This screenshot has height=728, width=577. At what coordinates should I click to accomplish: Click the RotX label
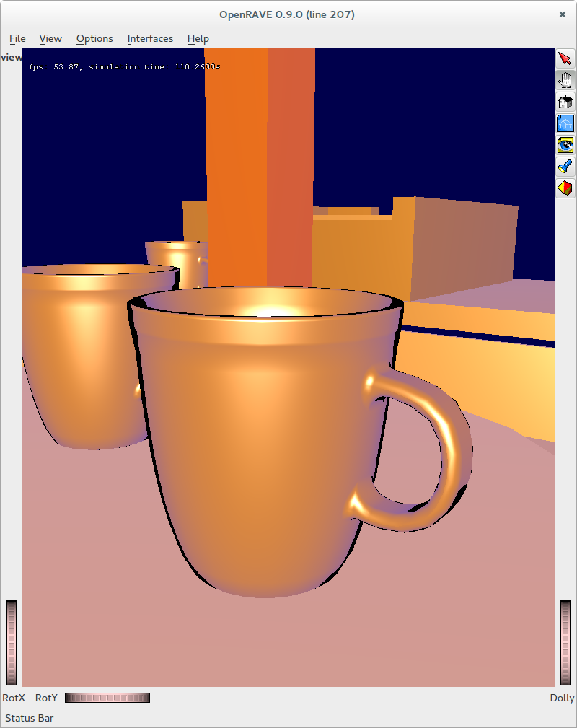[x=13, y=698]
